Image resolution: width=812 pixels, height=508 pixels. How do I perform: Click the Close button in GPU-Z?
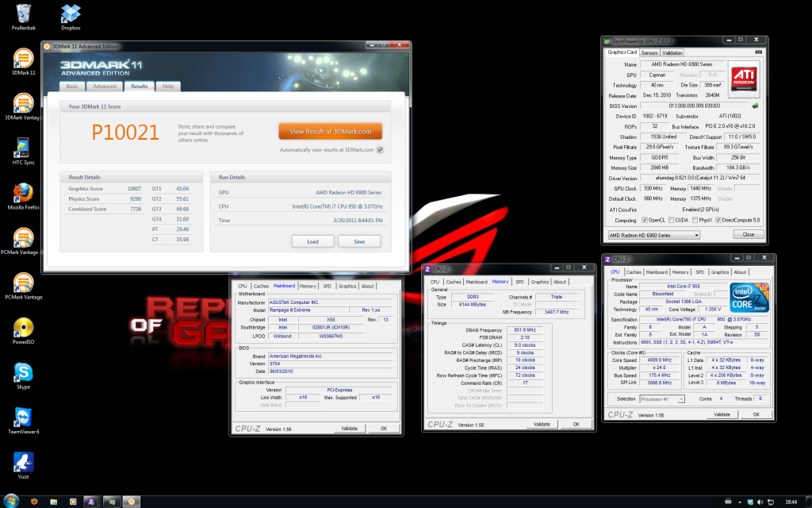click(x=749, y=235)
